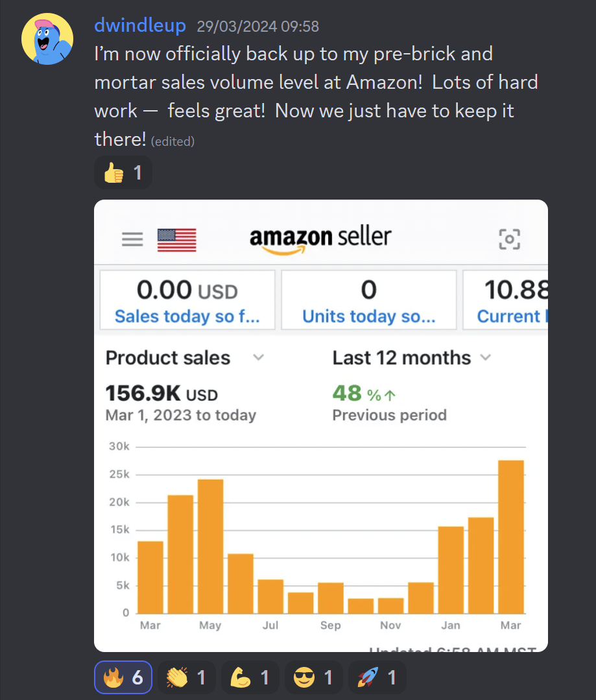Screen dimensions: 596x700
Task: Expand the Product sales dropdown
Action: (x=258, y=358)
